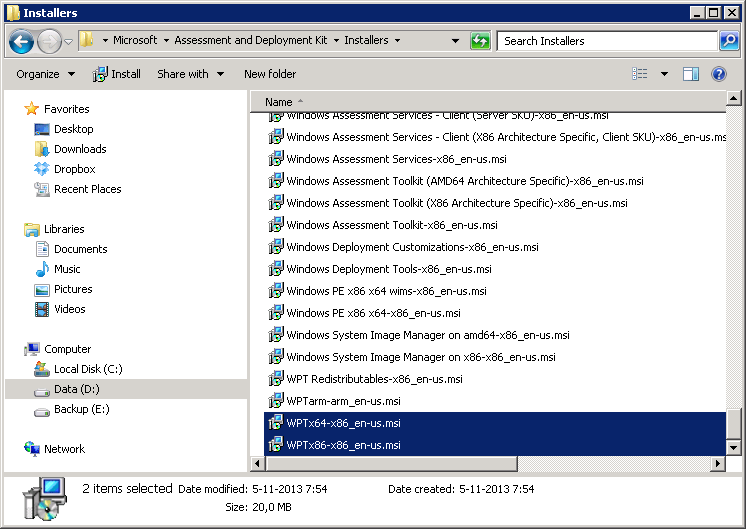Click left arrow of horizontal scrollbar
Image resolution: width=746 pixels, height=529 pixels.
tap(257, 463)
